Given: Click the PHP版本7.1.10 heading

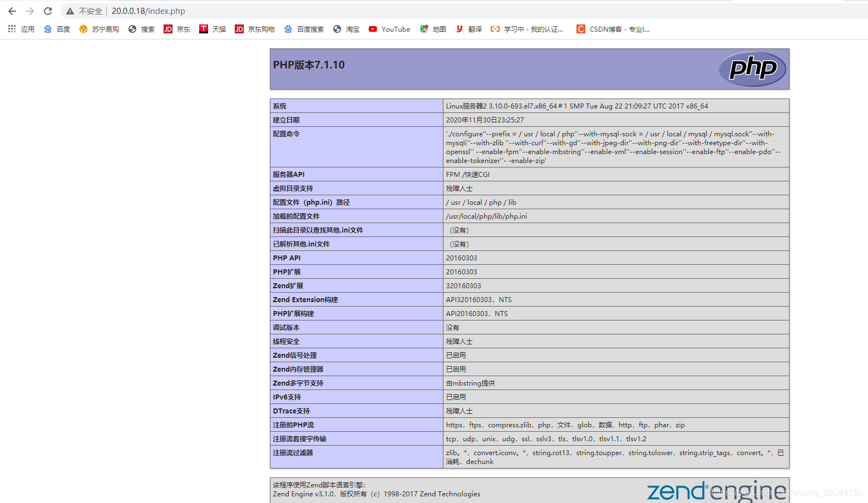Looking at the screenshot, I should (309, 65).
